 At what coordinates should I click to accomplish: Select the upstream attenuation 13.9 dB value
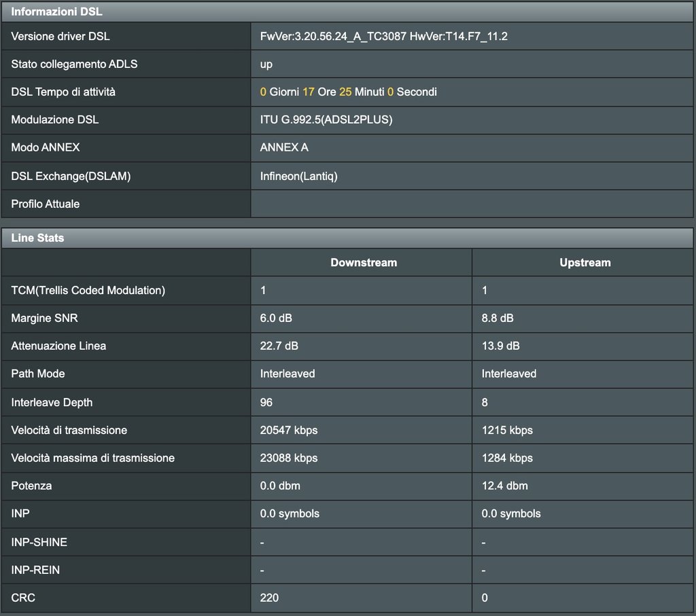point(500,346)
